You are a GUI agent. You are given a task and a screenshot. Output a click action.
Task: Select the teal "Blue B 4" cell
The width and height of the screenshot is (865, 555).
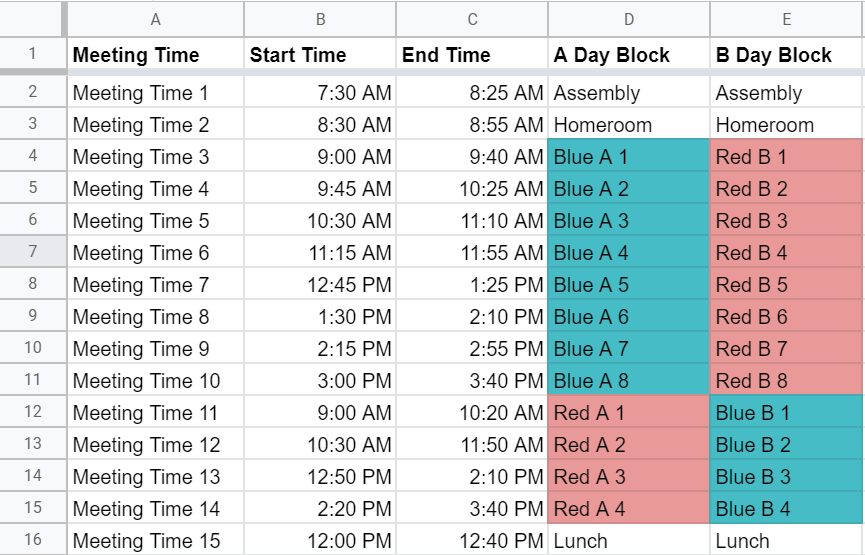[x=787, y=509]
